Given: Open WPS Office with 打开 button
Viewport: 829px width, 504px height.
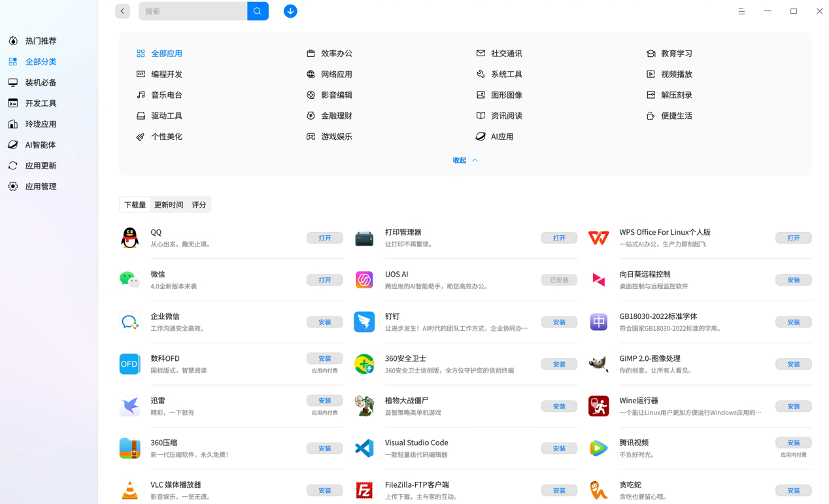Looking at the screenshot, I should tap(794, 238).
